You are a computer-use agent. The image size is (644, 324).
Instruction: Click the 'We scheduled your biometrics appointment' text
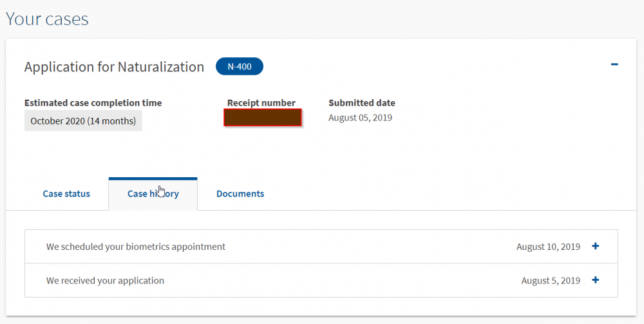136,247
